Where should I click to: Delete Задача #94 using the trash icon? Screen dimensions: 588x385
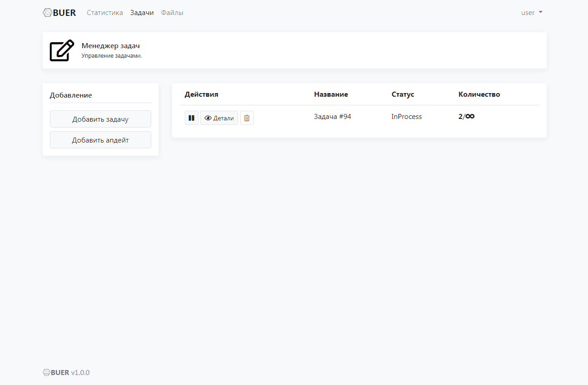pyautogui.click(x=247, y=118)
